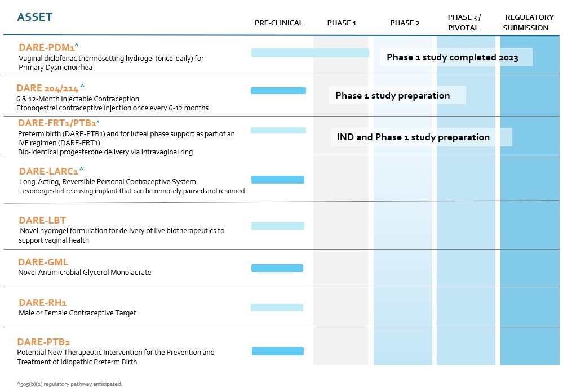Click the DARE 204/214 pre-clinical progress bar
Image resolution: width=563 pixels, height=392 pixels.
click(x=278, y=91)
